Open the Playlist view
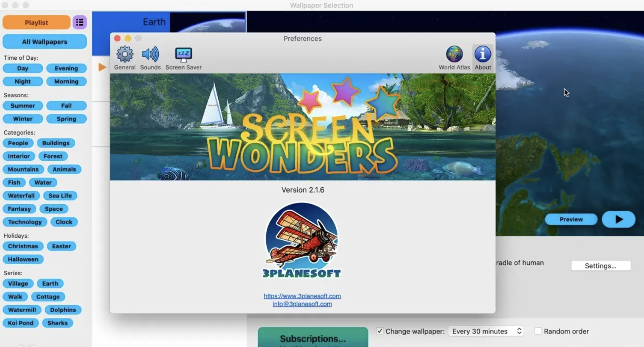Image resolution: width=644 pixels, height=347 pixels. pyautogui.click(x=36, y=22)
